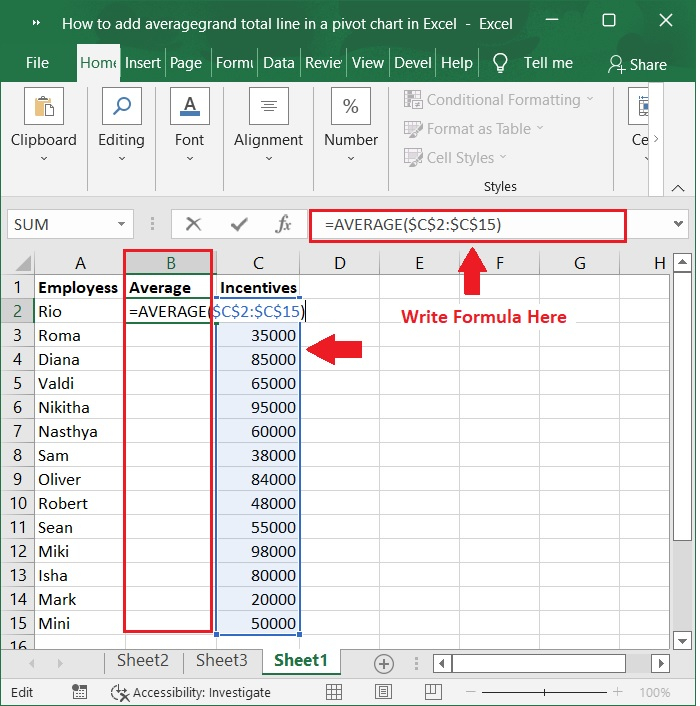Select column B header

pyautogui.click(x=171, y=263)
